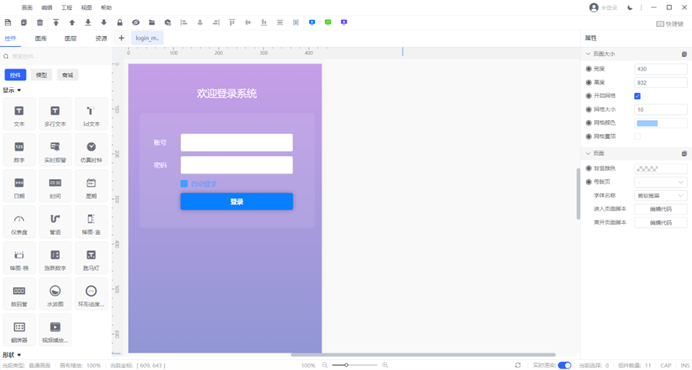Click the bring-to-top arrow icon
Image resolution: width=692 pixels, height=370 pixels.
(56, 22)
